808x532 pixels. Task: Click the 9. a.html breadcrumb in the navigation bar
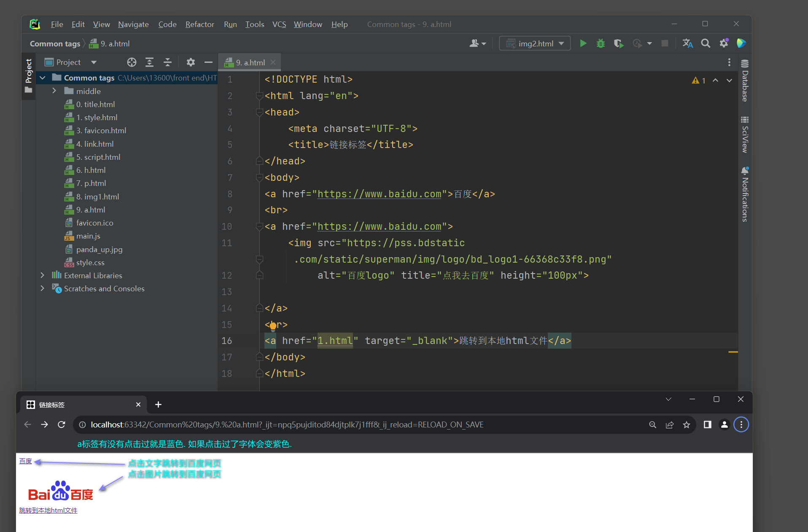pyautogui.click(x=110, y=44)
